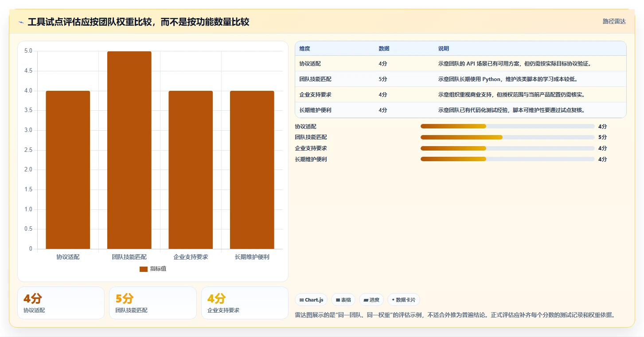Click the 团队技能匹配 bar in the chart
The height and width of the screenshot is (337, 644).
(129, 150)
